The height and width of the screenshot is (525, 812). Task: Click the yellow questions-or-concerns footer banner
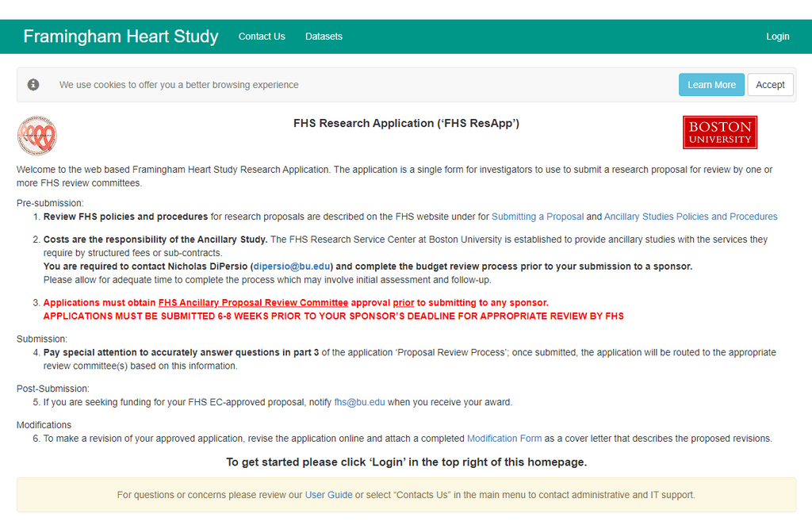pyautogui.click(x=406, y=495)
